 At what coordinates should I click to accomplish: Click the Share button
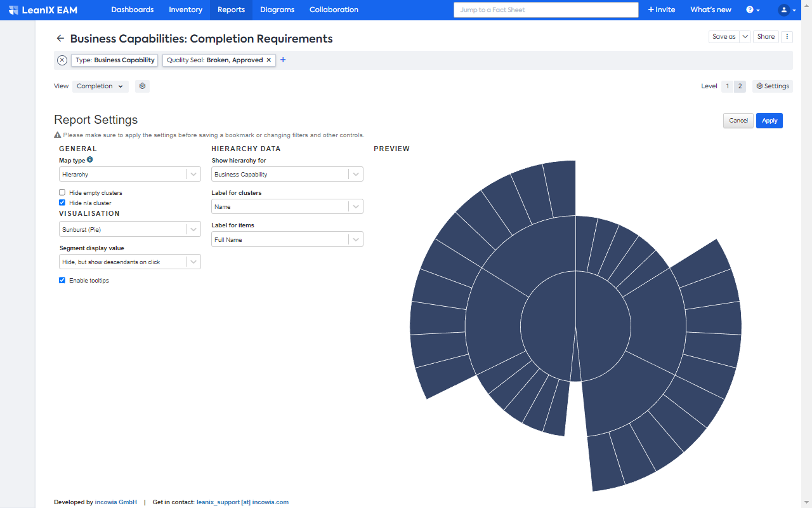[x=766, y=37]
